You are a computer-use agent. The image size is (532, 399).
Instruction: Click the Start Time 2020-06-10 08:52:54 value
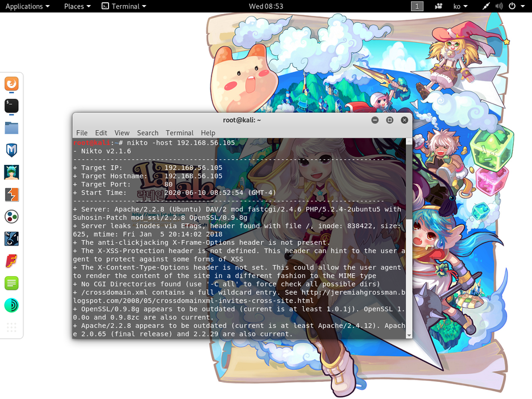pyautogui.click(x=203, y=193)
